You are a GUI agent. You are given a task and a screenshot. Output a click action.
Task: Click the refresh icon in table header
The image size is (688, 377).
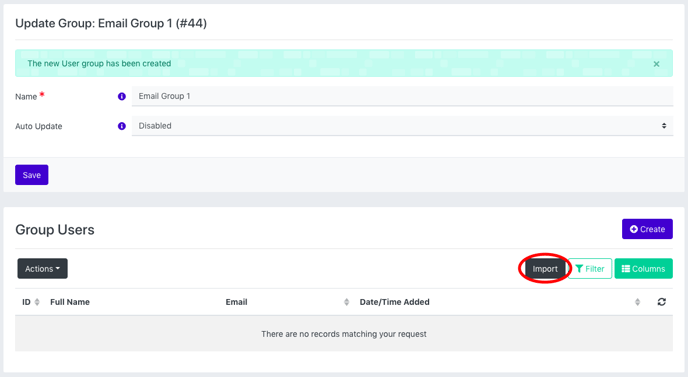[662, 302]
